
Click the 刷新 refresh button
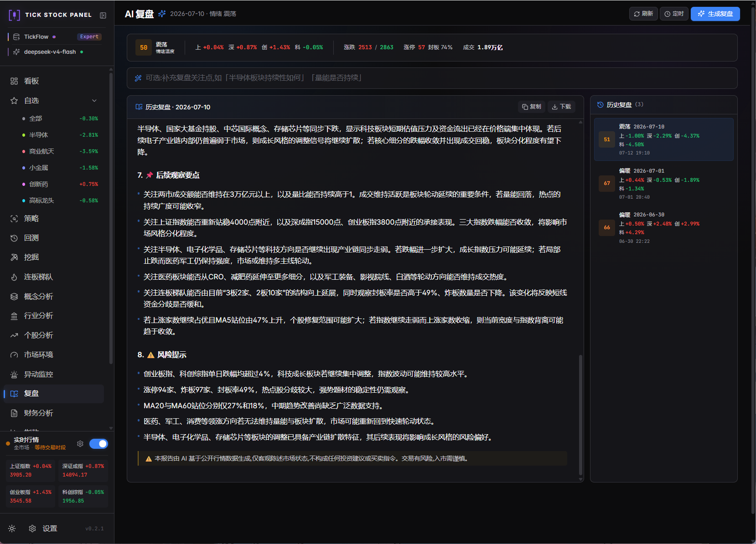(643, 14)
